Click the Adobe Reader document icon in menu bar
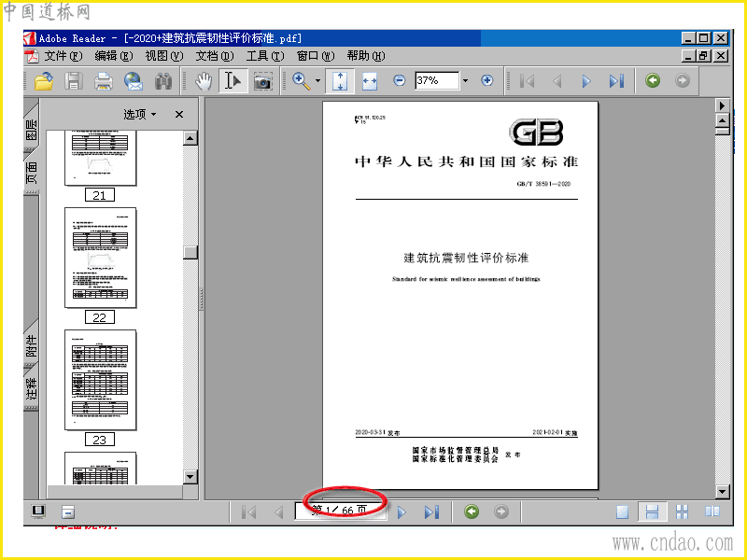The height and width of the screenshot is (560, 747). 32,56
